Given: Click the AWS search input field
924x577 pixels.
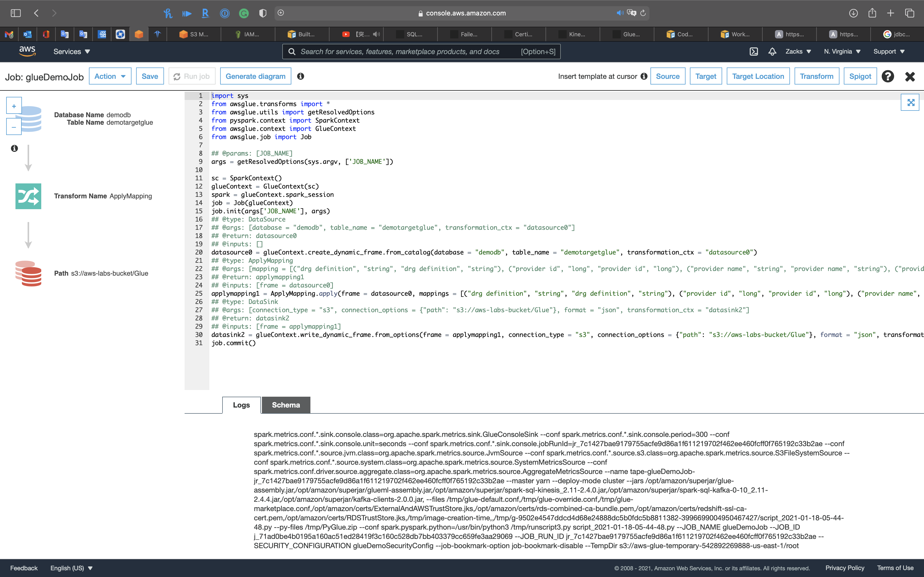Looking at the screenshot, I should 409,52.
